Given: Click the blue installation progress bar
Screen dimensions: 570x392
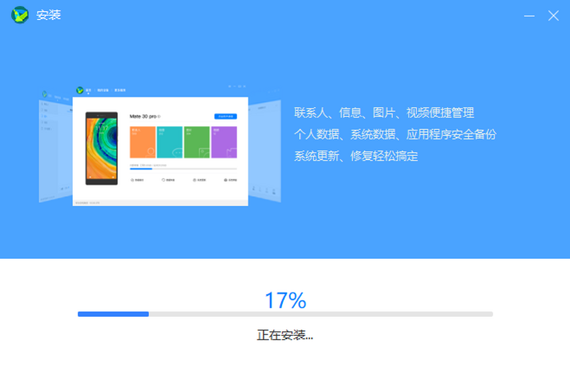Looking at the screenshot, I should click(x=114, y=314).
